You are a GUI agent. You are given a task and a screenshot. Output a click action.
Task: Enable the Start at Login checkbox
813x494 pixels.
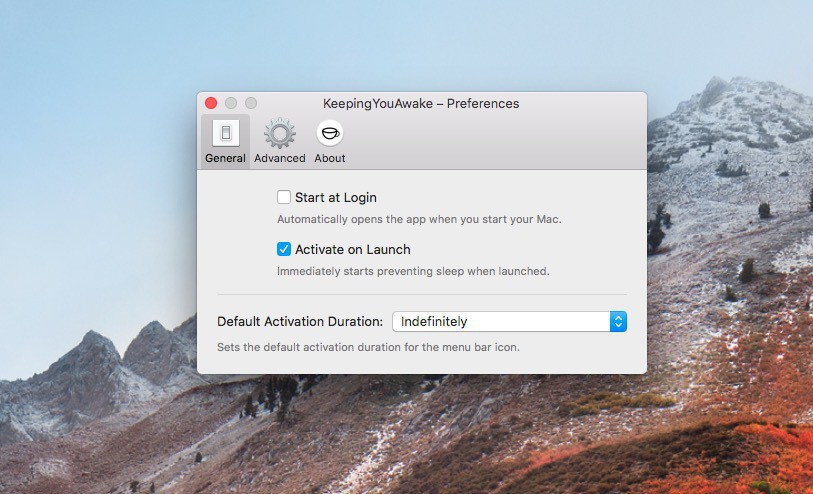pos(284,197)
